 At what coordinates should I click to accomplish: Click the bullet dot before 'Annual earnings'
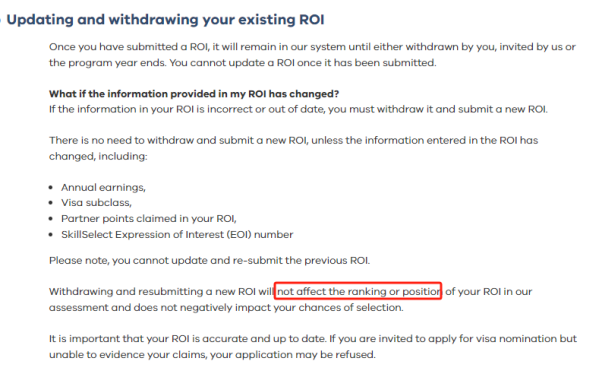tap(51, 188)
